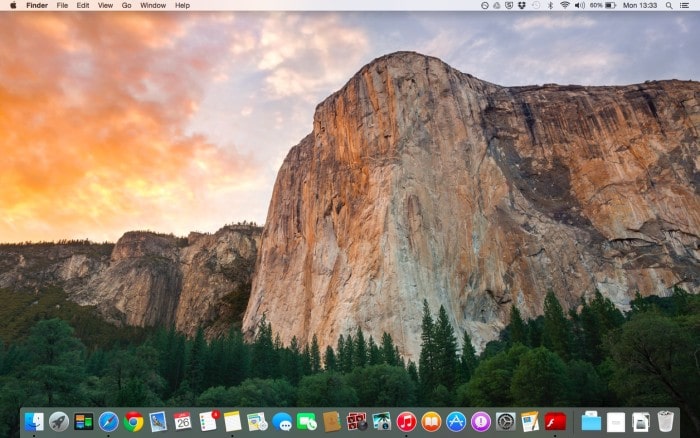Open Google Drive menu bar icon

497,5
